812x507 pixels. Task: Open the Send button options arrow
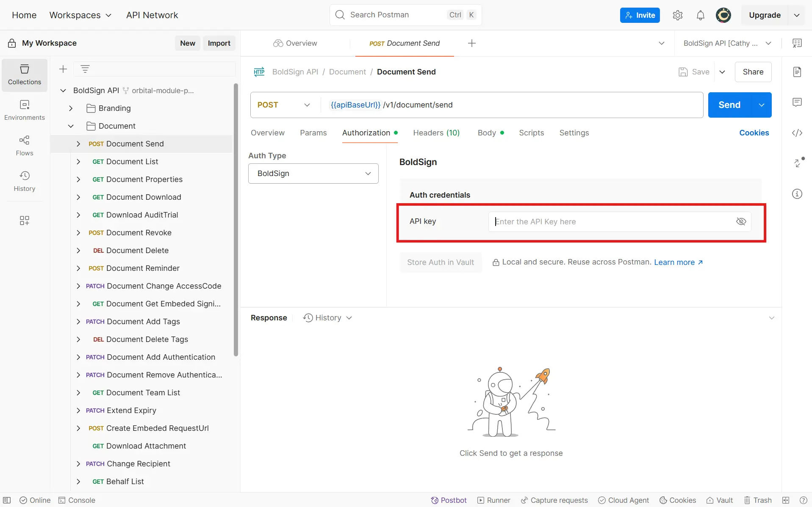762,105
